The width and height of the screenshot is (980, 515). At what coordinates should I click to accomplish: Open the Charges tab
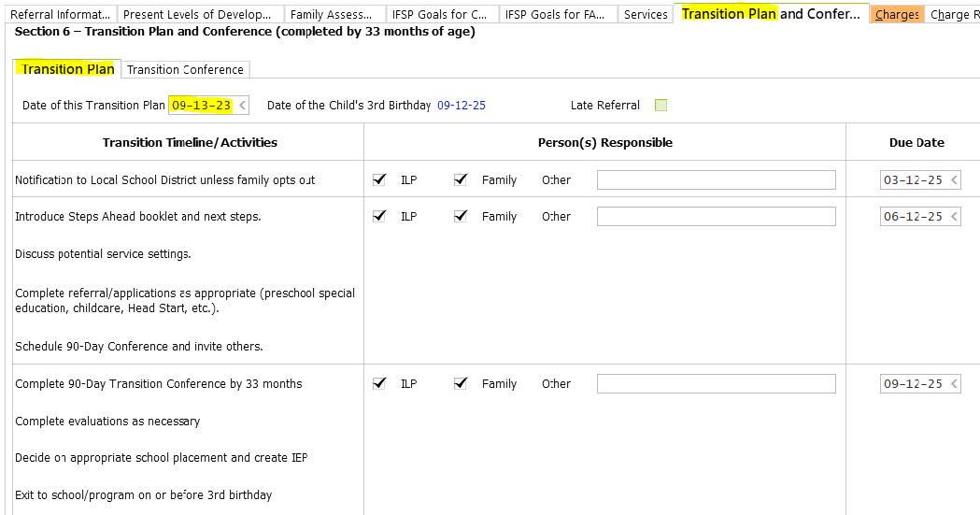click(x=897, y=14)
